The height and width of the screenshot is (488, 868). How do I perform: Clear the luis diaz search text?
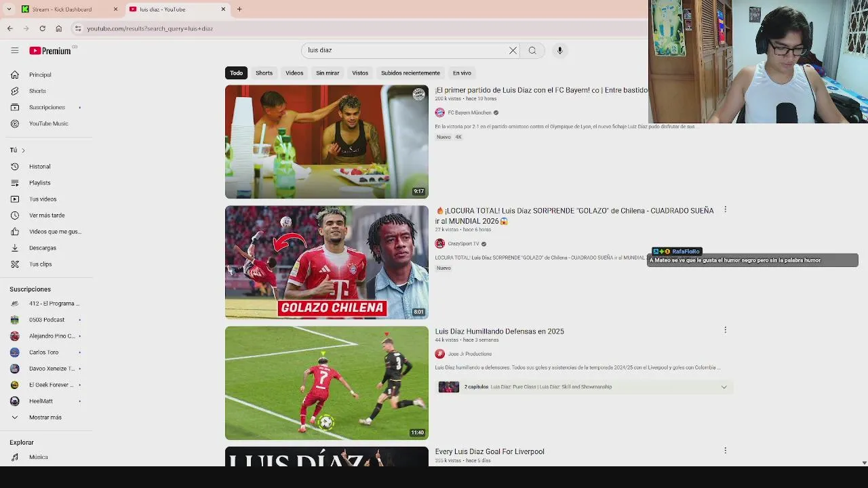click(513, 50)
